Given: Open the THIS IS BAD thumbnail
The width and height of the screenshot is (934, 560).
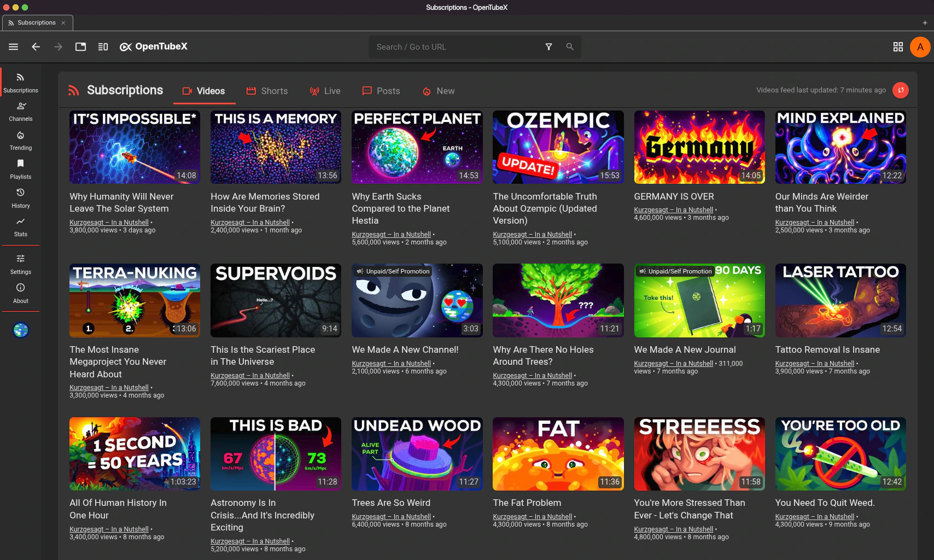Looking at the screenshot, I should [x=276, y=454].
